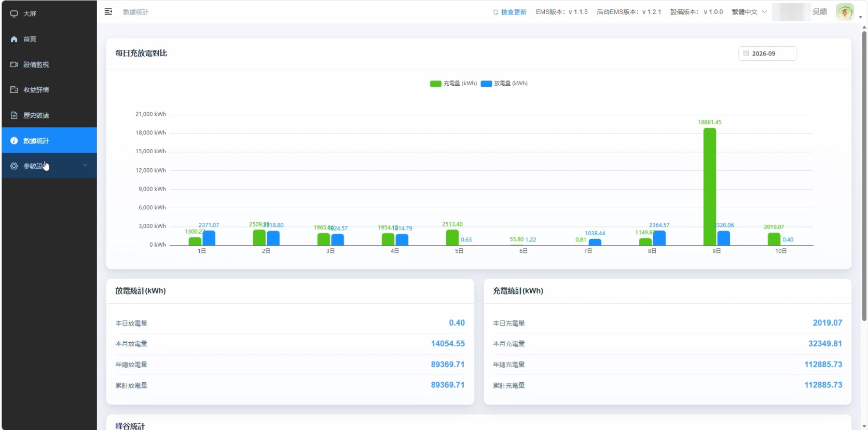The image size is (868, 430).
Task: Open the 大屏 monitor icon
Action: 14,14
